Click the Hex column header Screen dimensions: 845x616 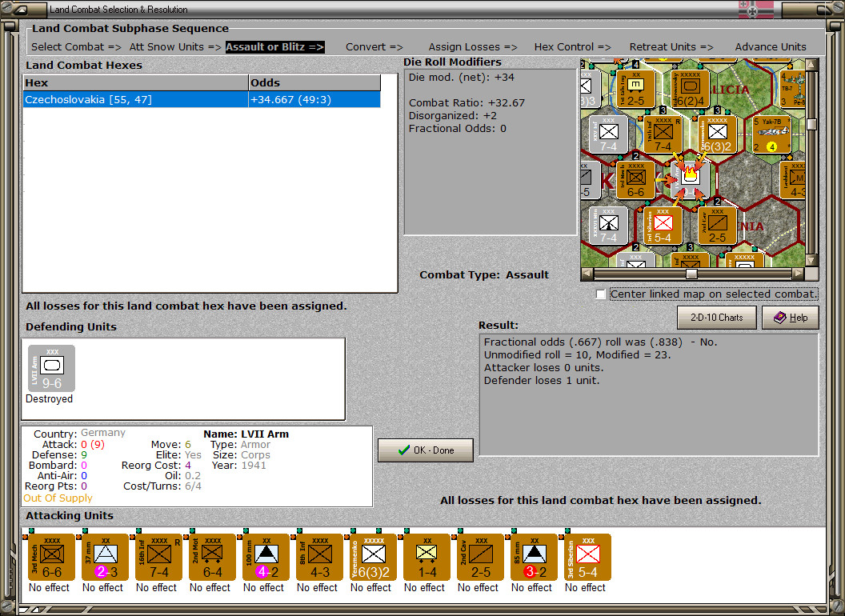tap(135, 83)
